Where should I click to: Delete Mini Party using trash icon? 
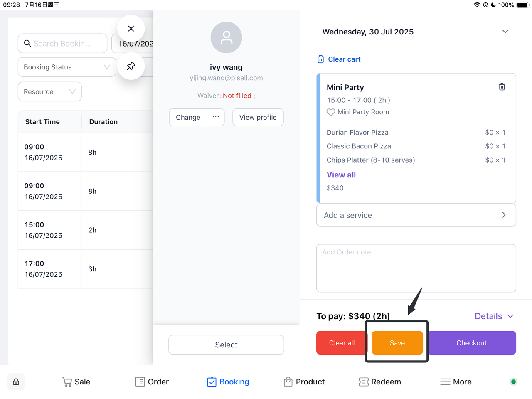502,87
